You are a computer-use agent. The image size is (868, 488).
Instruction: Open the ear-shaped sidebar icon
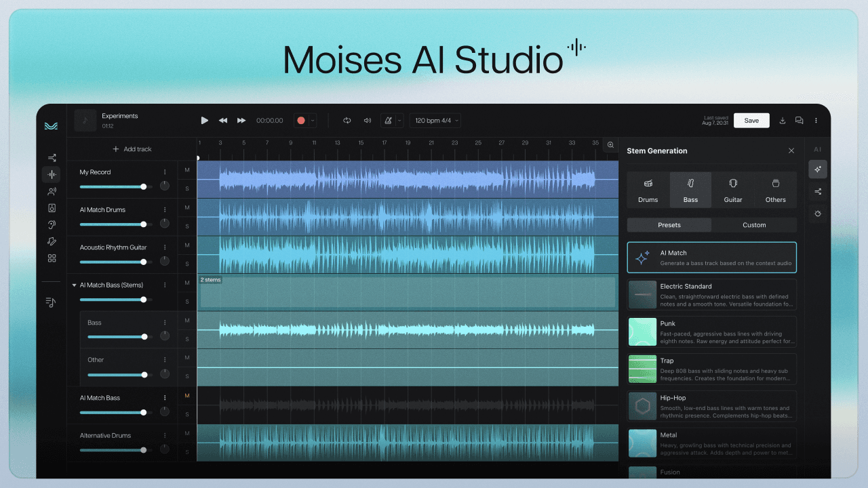point(52,224)
